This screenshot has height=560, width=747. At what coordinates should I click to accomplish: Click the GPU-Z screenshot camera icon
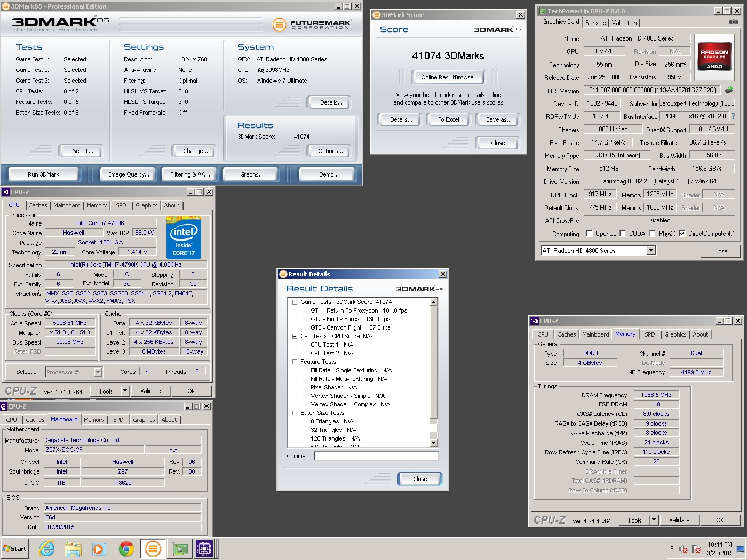point(734,22)
